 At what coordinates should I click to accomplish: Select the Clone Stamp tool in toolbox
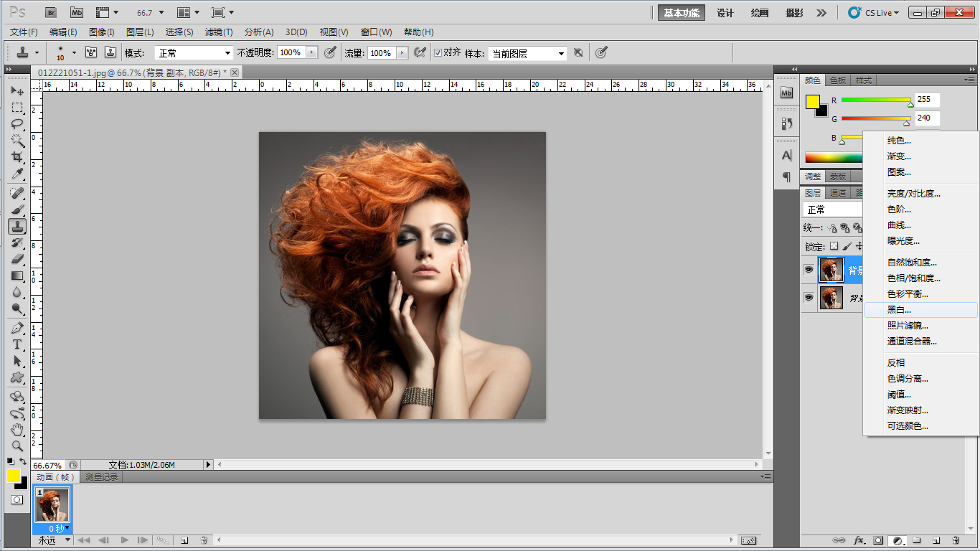17,226
